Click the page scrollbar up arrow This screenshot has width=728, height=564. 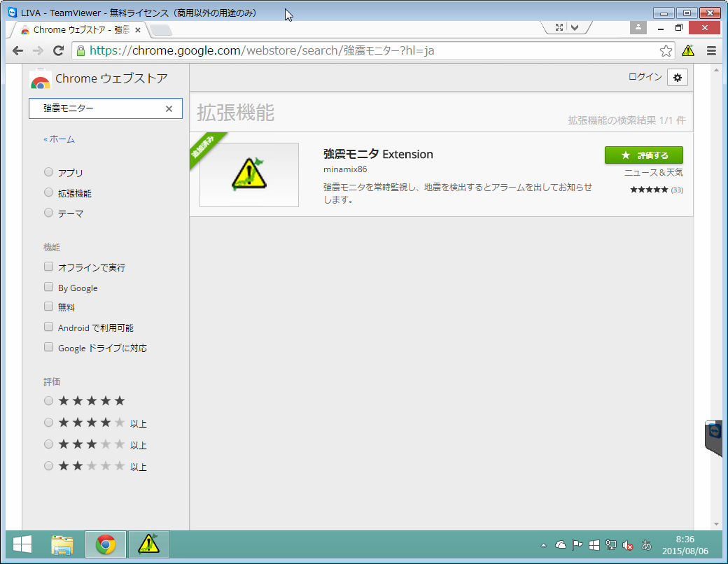point(716,71)
